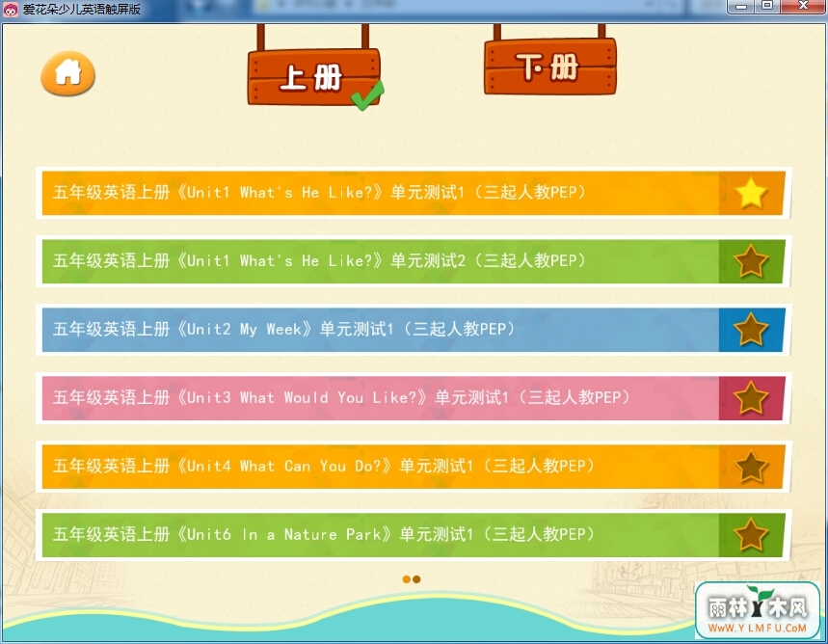Click the star on Unit2 My Week row
Screen dimensions: 828x644
pyautogui.click(x=751, y=330)
